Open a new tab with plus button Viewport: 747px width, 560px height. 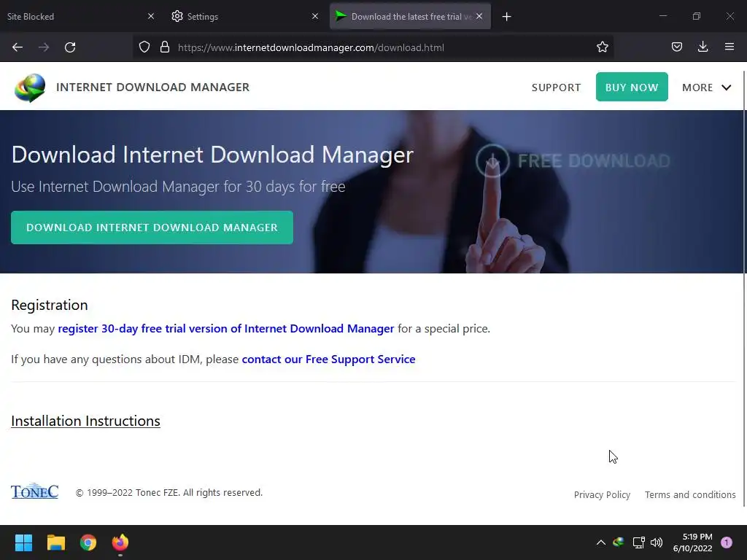pos(506,17)
